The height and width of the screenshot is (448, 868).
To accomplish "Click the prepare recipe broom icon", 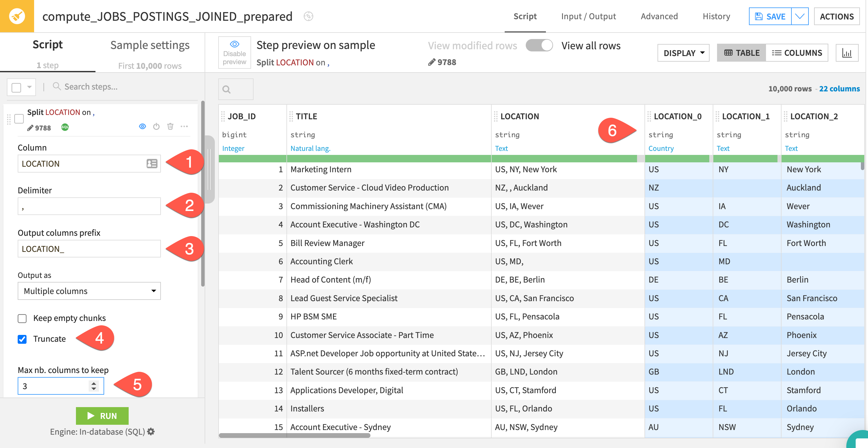I will [x=17, y=16].
